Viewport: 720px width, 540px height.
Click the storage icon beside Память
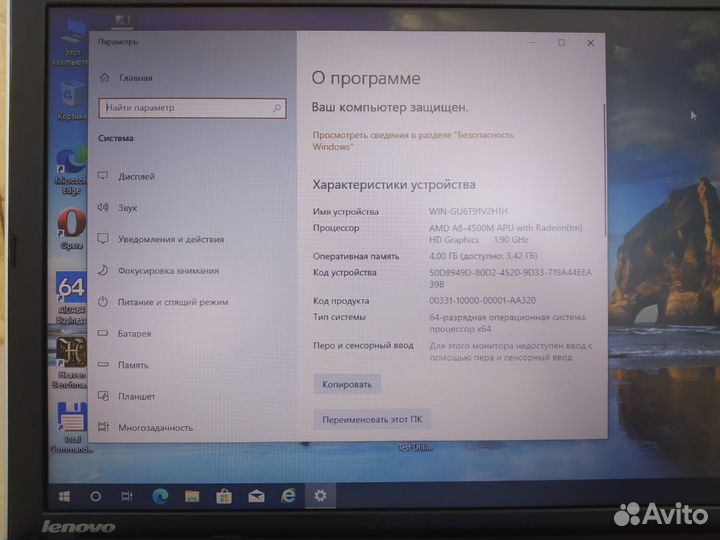coord(103,365)
